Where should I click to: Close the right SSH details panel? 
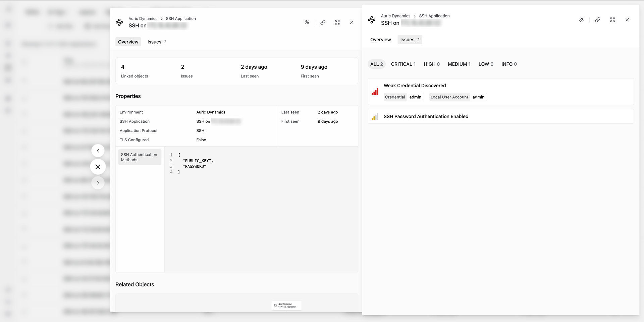coord(627,20)
